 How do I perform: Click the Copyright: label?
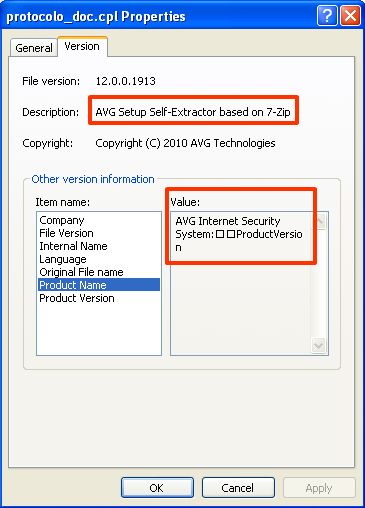[48, 143]
